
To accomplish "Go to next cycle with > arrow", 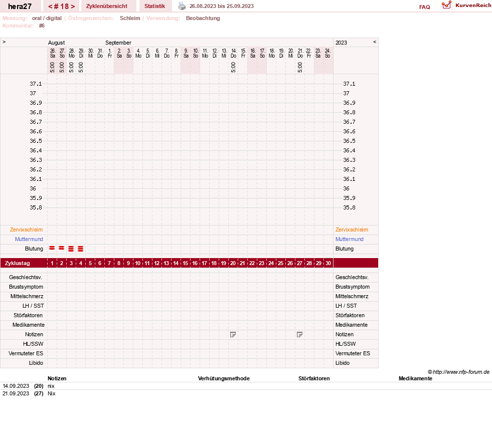I will click(73, 7).
